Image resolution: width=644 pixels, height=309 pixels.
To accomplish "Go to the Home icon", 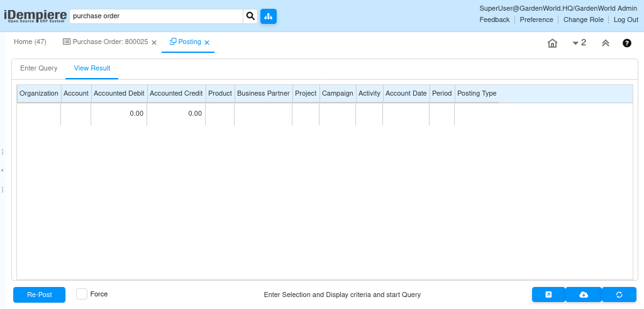I will tap(552, 43).
